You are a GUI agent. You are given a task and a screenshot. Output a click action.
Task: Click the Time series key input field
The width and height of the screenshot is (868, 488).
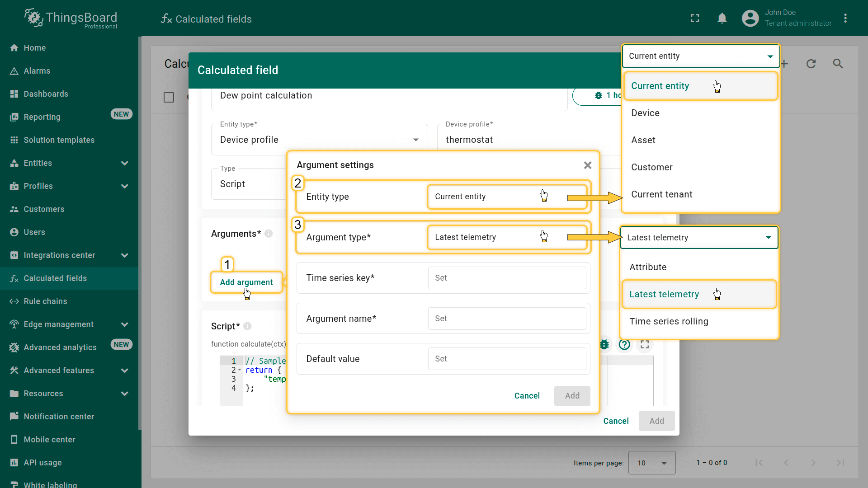(x=506, y=278)
